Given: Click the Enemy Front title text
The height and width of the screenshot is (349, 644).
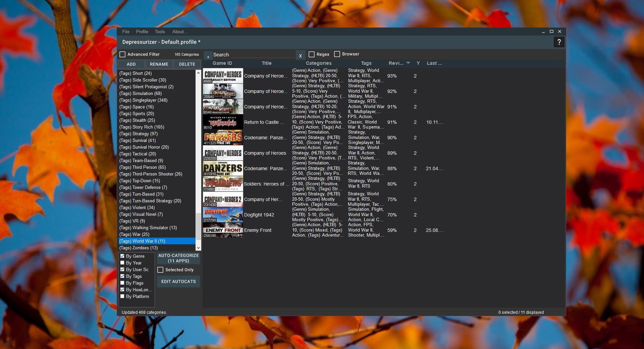Looking at the screenshot, I should pos(258,230).
